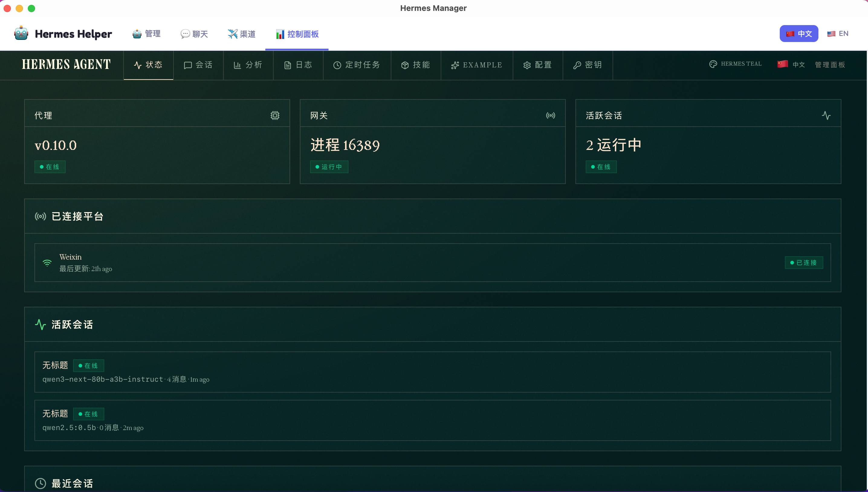
Task: Click the bar chart icon on 分析 tab
Action: pos(237,65)
